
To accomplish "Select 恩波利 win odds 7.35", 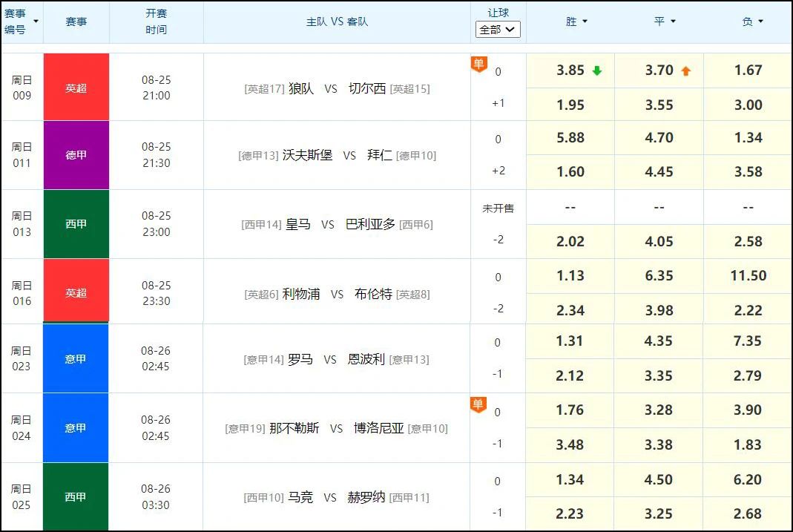I will point(748,341).
